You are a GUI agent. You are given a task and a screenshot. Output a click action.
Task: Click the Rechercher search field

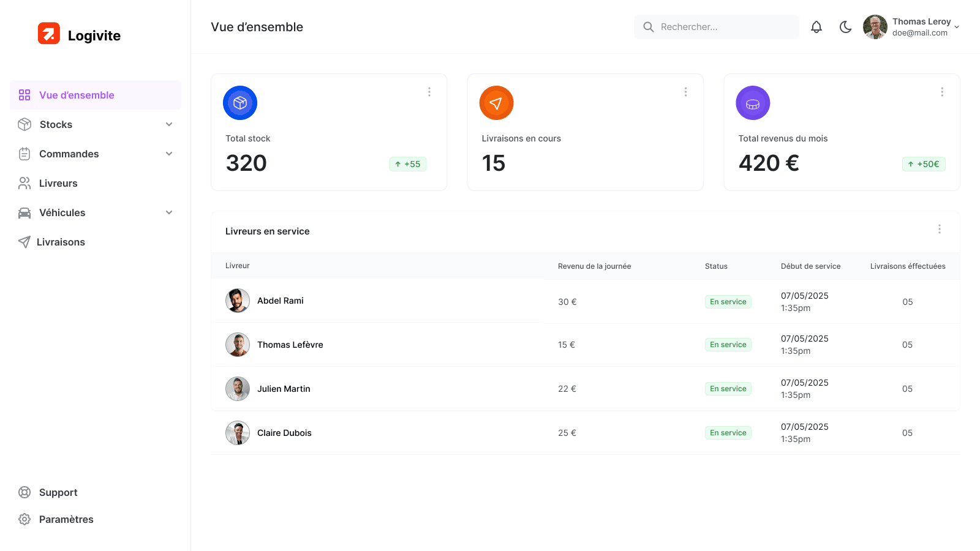[717, 27]
